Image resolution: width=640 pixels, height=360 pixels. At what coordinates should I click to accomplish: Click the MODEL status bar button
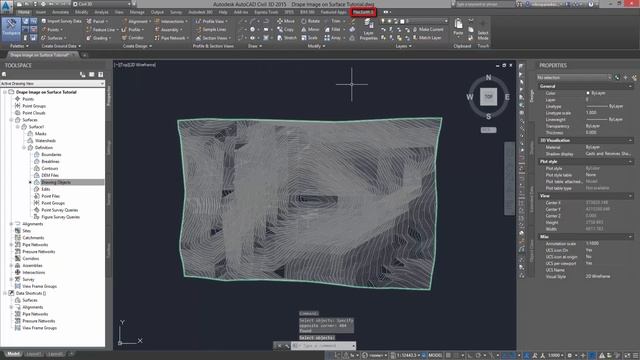(435, 356)
